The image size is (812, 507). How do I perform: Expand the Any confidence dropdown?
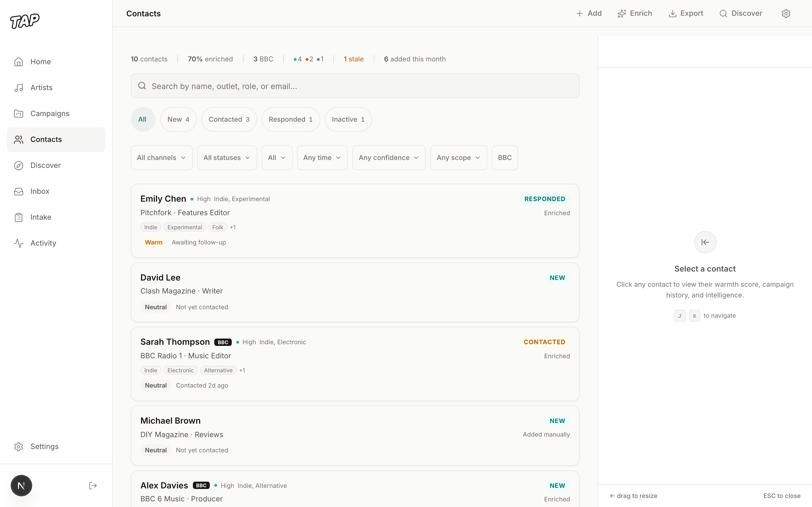[388, 157]
